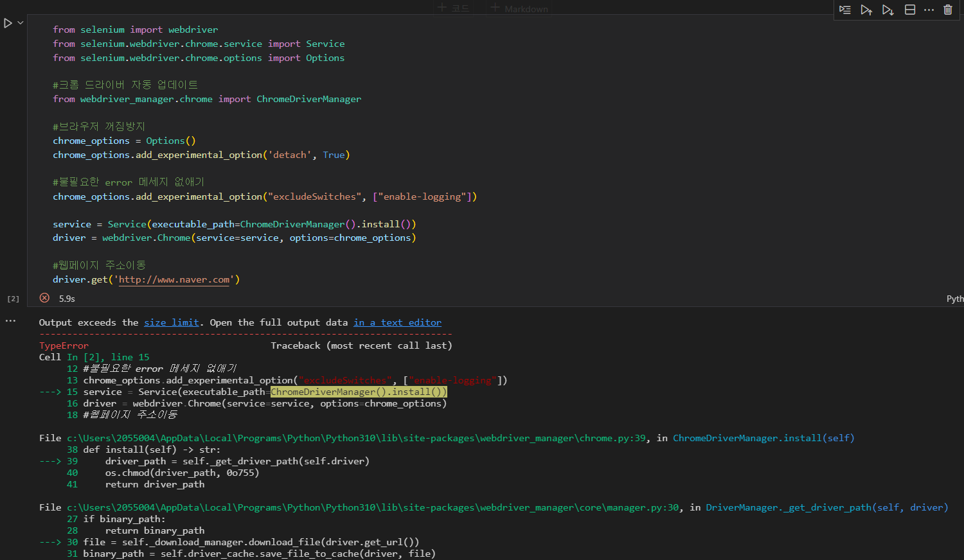
Task: Click 'chrome_options = Options()' line
Action: tap(124, 141)
